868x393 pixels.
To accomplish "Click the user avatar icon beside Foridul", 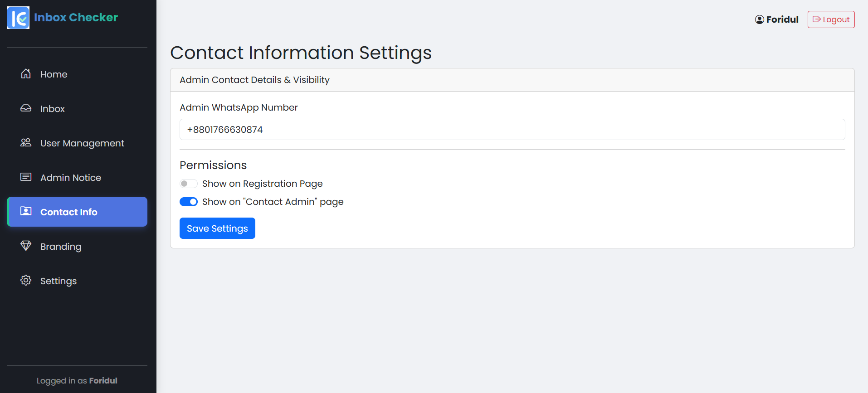I will click(x=760, y=19).
